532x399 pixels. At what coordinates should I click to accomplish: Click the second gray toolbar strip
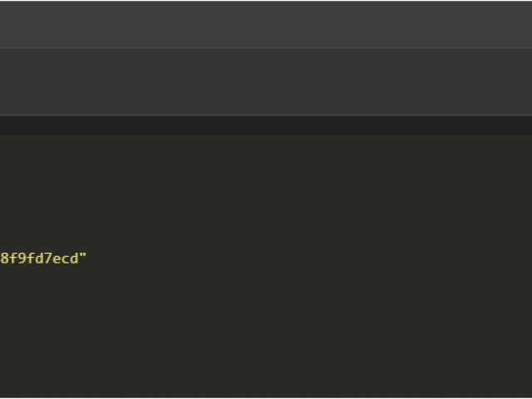(x=266, y=81)
